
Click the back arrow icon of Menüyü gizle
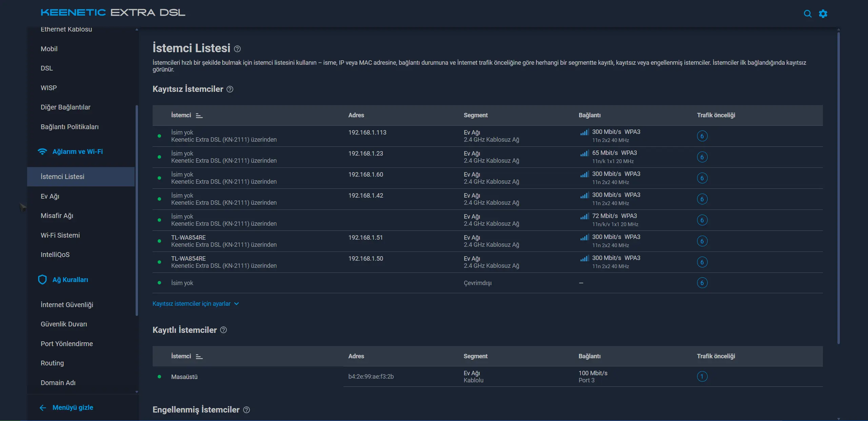(43, 408)
